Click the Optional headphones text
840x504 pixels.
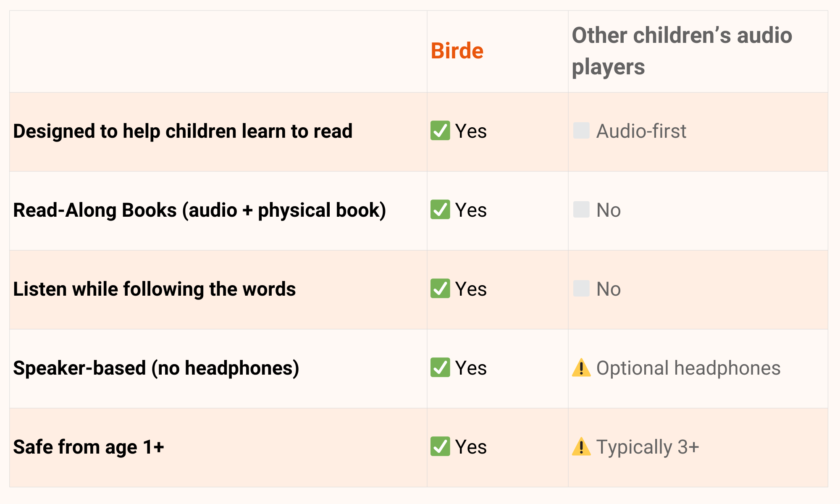(x=688, y=368)
